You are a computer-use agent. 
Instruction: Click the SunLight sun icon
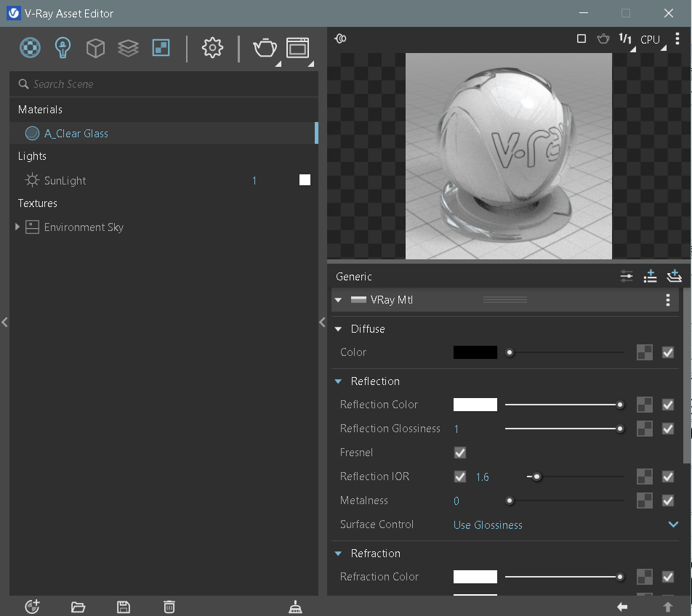[32, 180]
